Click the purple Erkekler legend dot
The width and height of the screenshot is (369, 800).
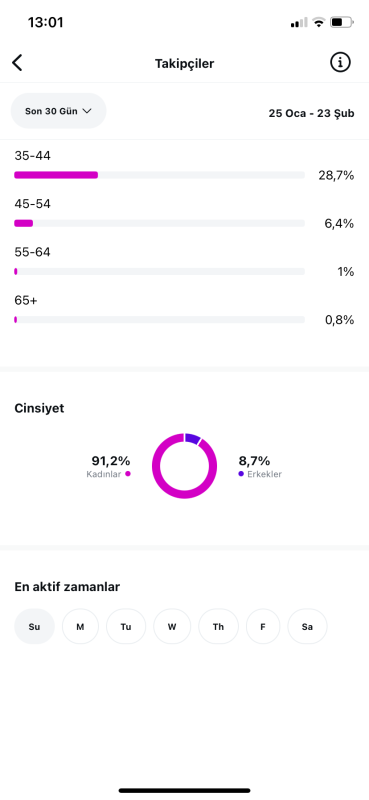click(241, 473)
